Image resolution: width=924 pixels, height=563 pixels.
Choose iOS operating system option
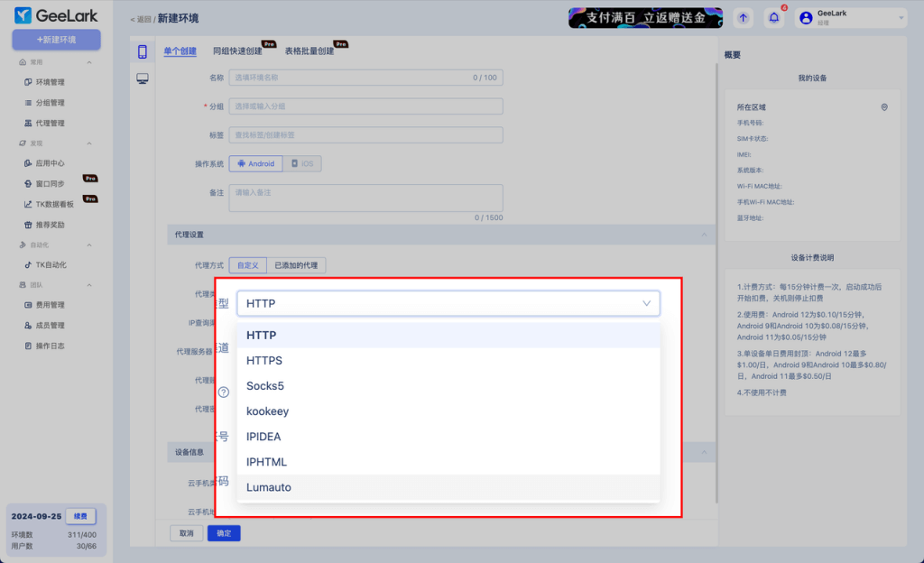[x=302, y=164]
